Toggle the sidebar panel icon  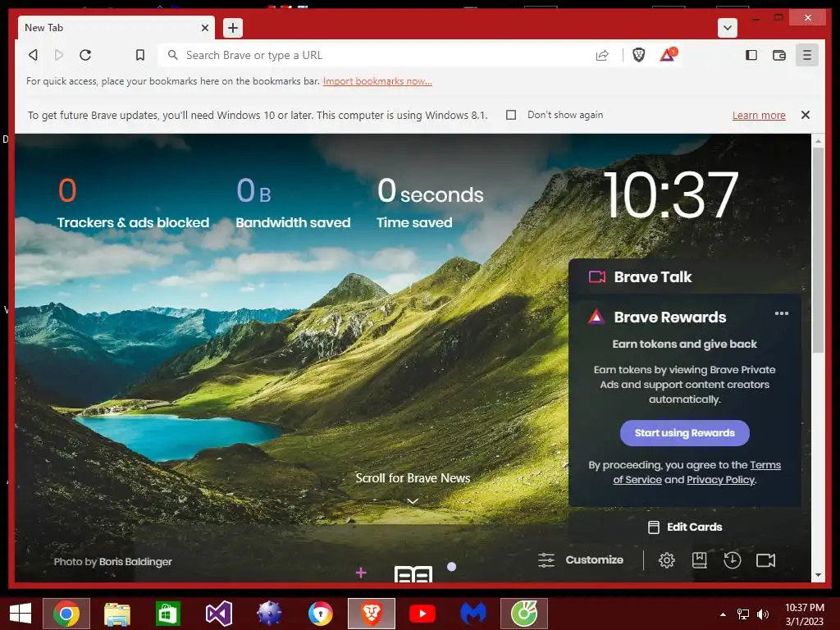click(751, 55)
